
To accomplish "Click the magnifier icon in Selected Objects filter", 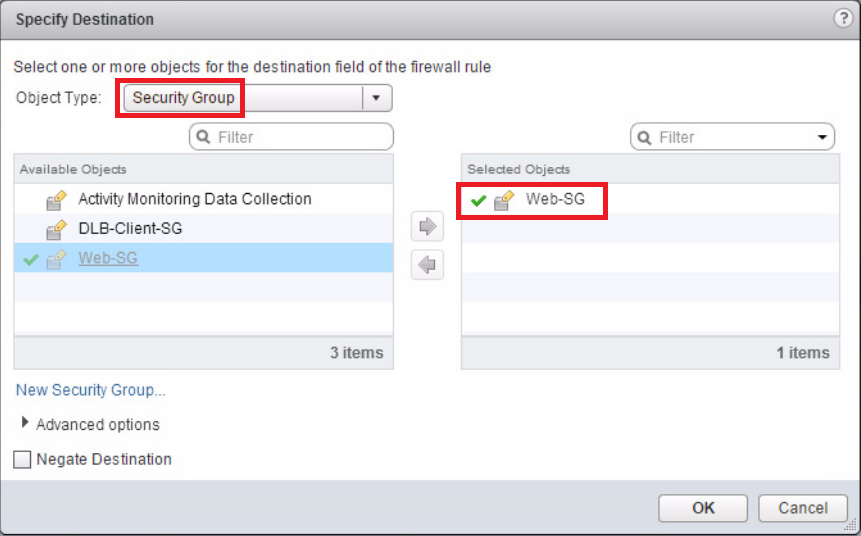I will point(644,137).
